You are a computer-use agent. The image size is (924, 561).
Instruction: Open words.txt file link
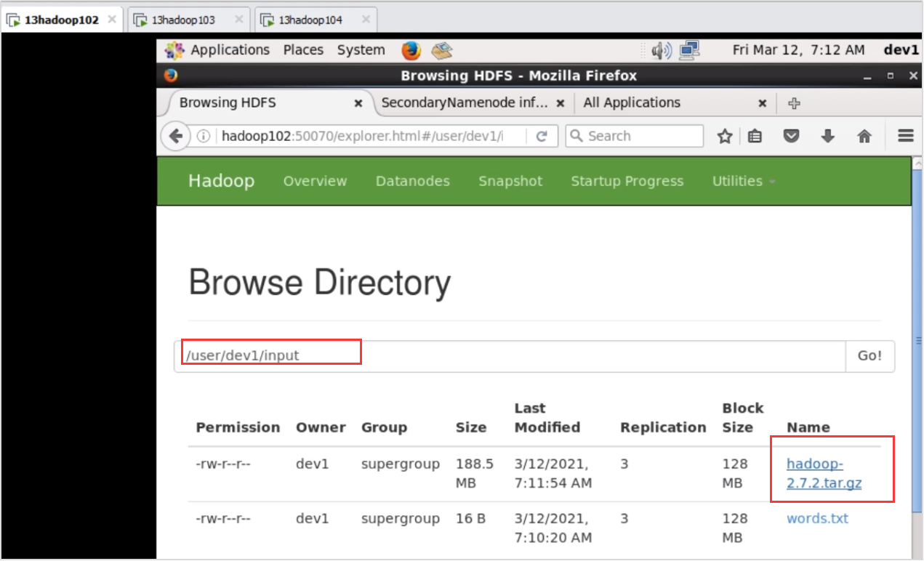tap(817, 518)
